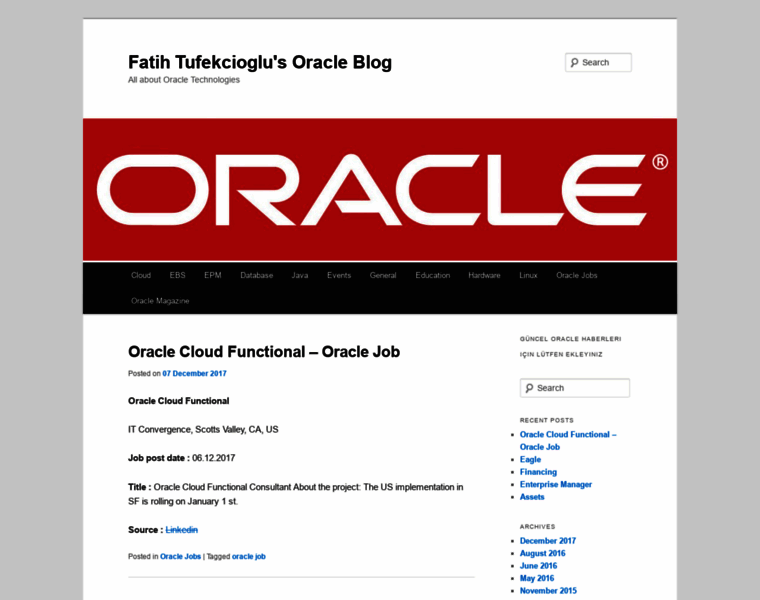Click the text IT Convergence, Scotts Valley, CA, US
The image size is (760, 600).
click(203, 429)
